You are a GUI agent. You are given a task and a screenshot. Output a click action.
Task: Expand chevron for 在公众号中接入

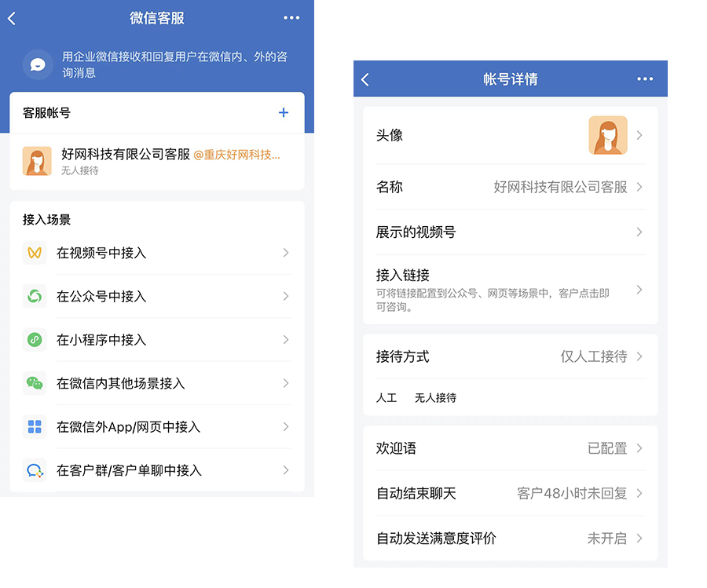285,296
